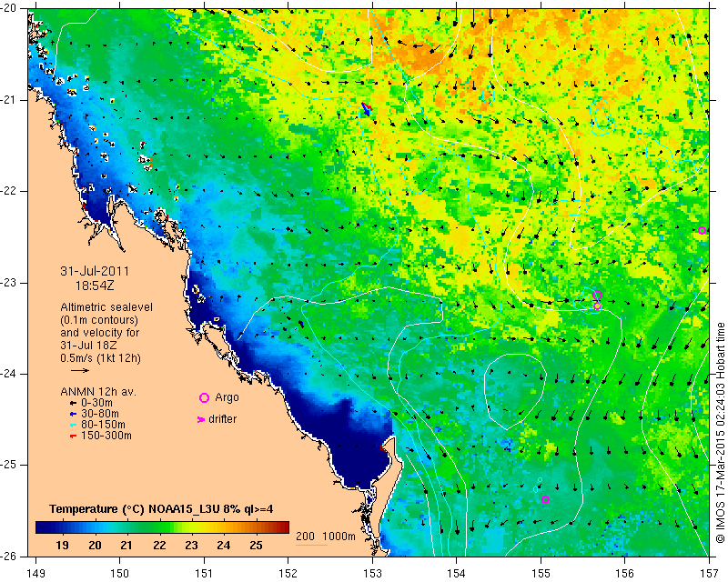Click the magenta Argo circle in the legend
Image resolution: width=728 pixels, height=582 pixels.
click(204, 397)
